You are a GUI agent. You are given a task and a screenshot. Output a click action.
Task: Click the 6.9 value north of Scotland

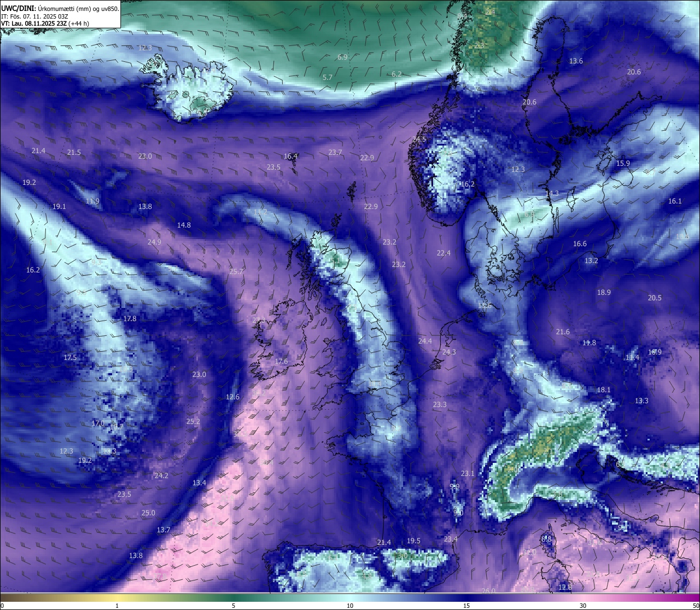[x=342, y=57]
